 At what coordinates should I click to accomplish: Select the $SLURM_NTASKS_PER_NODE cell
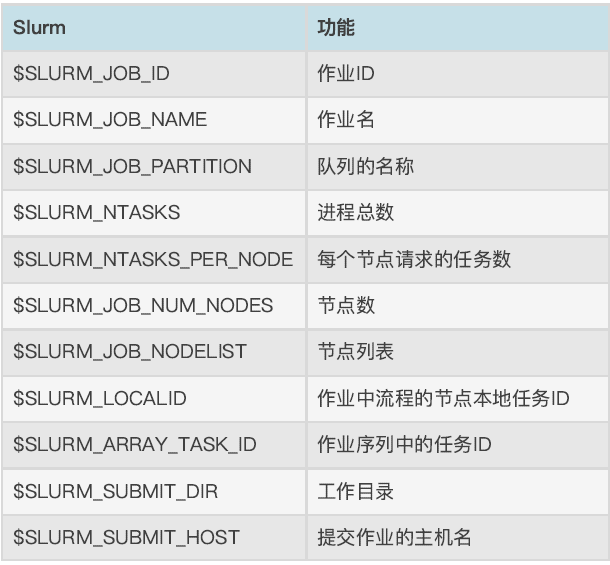154,260
